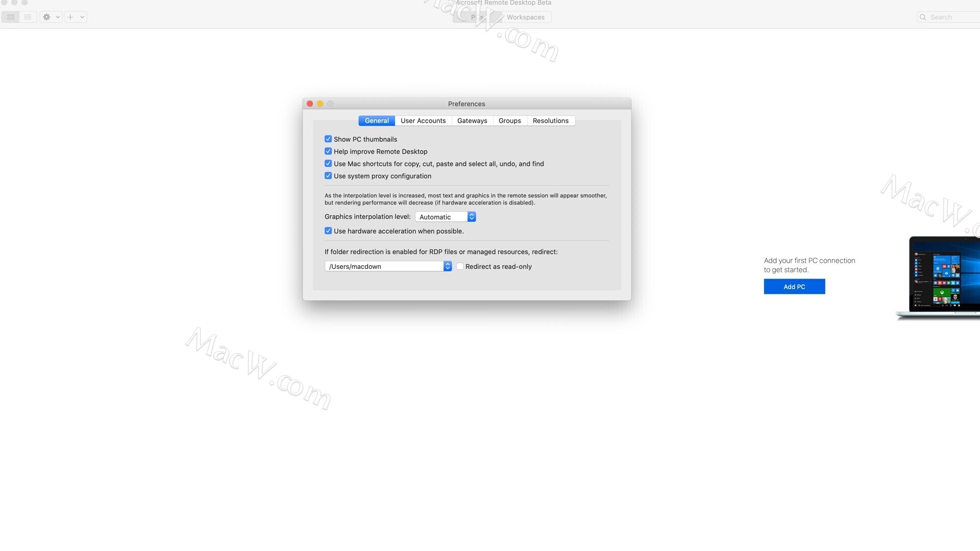
Task: Click the grid view icon
Action: tap(10, 17)
